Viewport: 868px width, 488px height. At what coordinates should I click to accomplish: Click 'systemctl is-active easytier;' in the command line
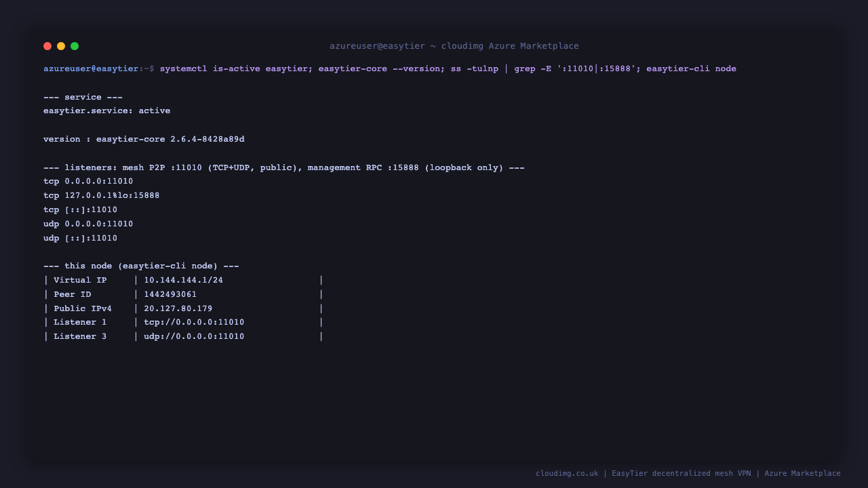pos(237,68)
